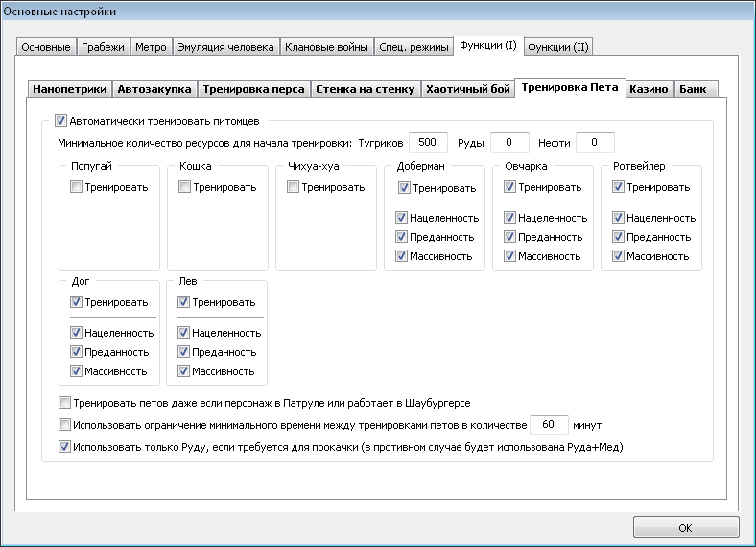The height and width of the screenshot is (547, 756).
Task: Click the OK button
Action: 686,528
